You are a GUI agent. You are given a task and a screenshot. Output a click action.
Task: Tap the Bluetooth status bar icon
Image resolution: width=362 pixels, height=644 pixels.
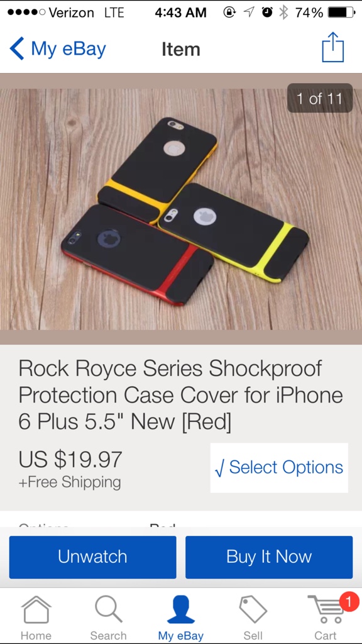(x=283, y=13)
